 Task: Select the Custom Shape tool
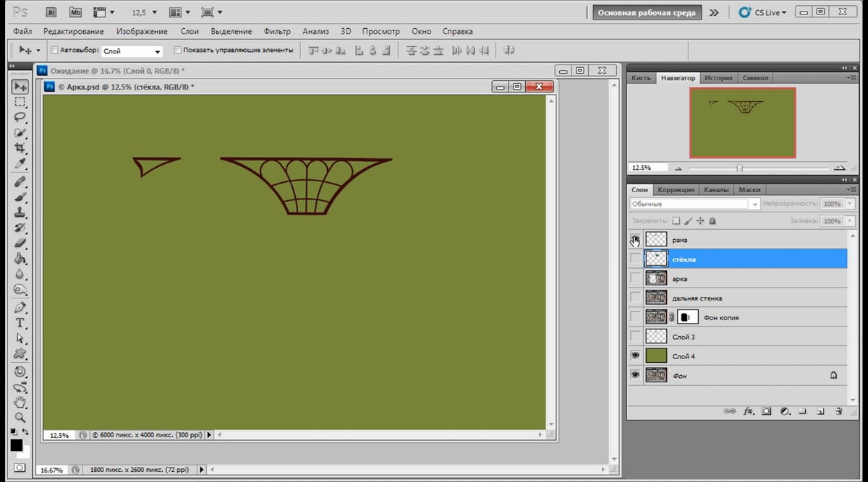click(x=20, y=353)
